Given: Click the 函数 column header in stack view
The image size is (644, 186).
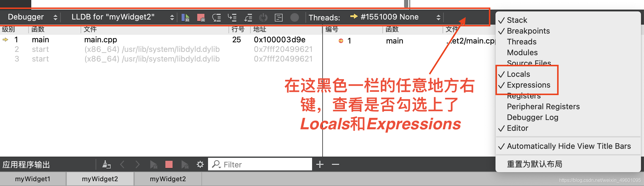Looking at the screenshot, I should coord(38,29).
